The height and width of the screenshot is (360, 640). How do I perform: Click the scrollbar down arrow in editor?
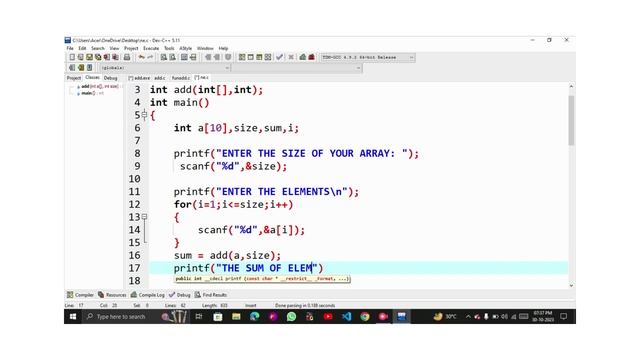571,285
